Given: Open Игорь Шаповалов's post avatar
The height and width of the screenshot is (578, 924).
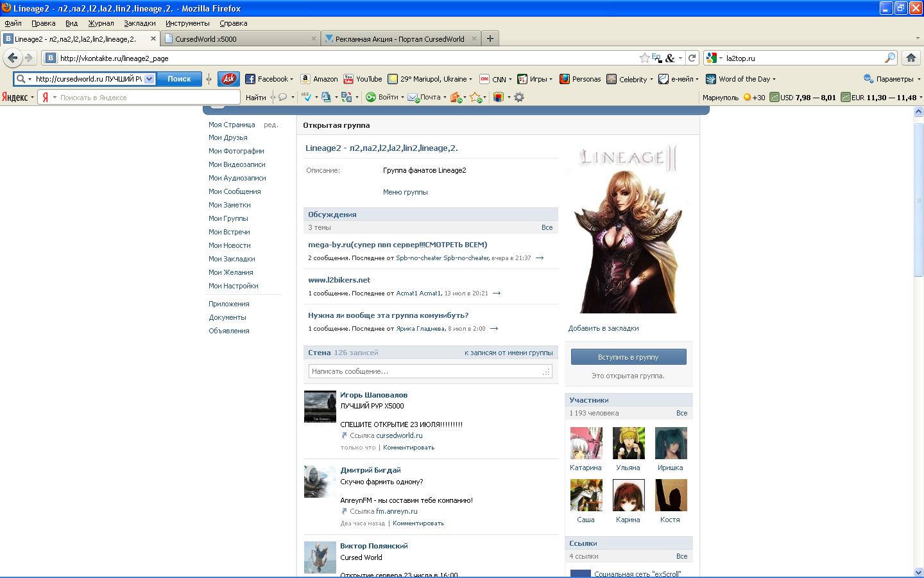Looking at the screenshot, I should [x=320, y=407].
